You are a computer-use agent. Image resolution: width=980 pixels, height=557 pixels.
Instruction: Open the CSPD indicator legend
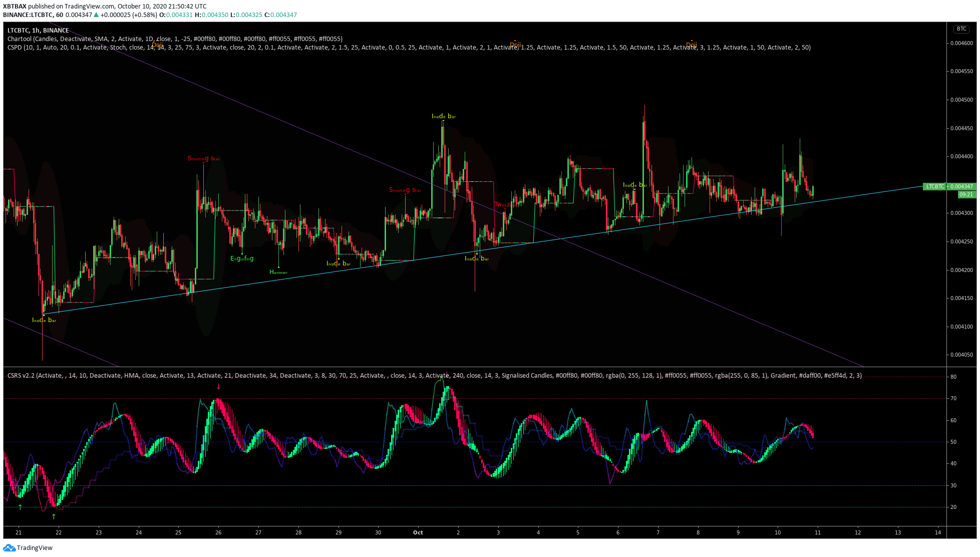coord(409,48)
